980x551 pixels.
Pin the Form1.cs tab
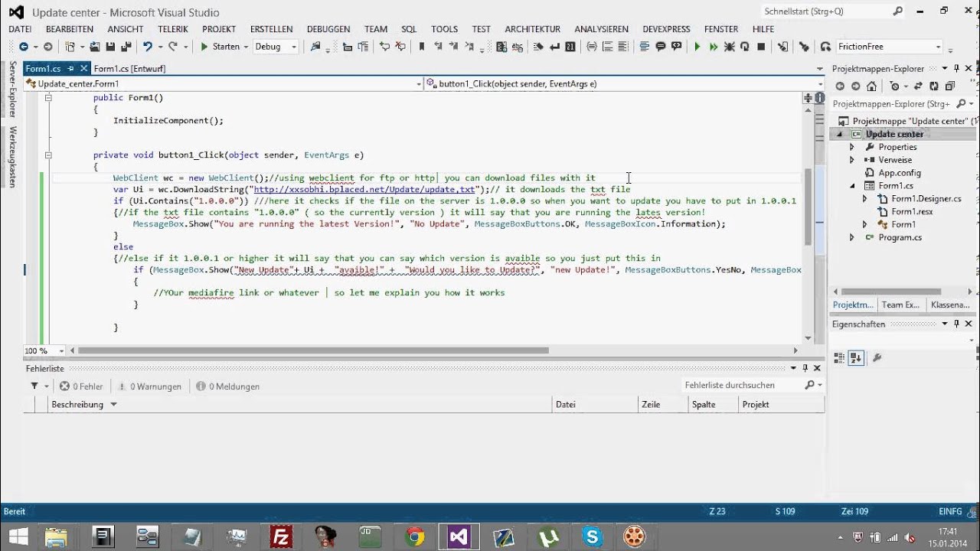[x=70, y=69]
